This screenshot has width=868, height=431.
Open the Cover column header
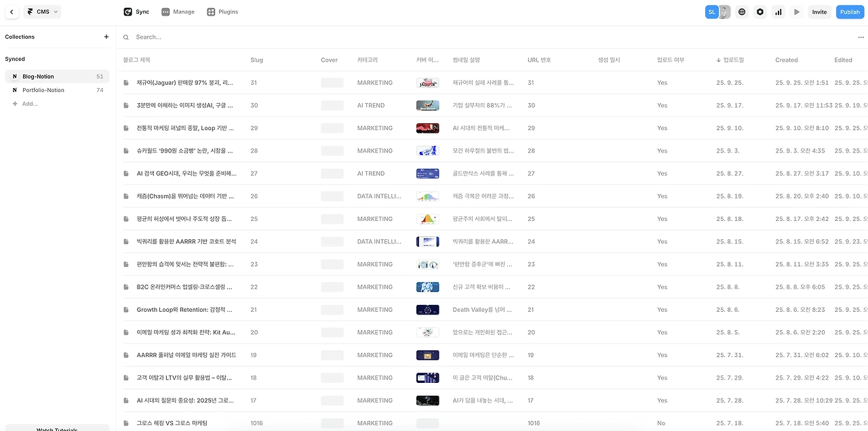[x=329, y=60]
